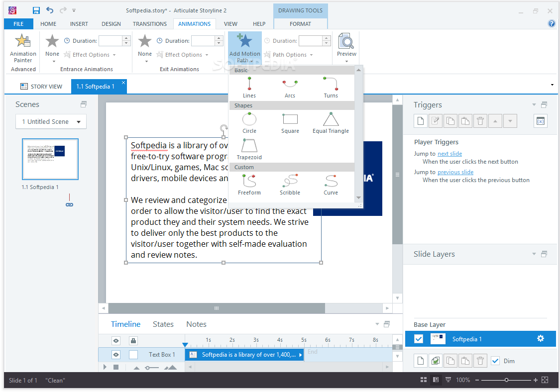The height and width of the screenshot is (392, 560).
Task: Delete layer with trash icon in Slide Layers
Action: (480, 361)
